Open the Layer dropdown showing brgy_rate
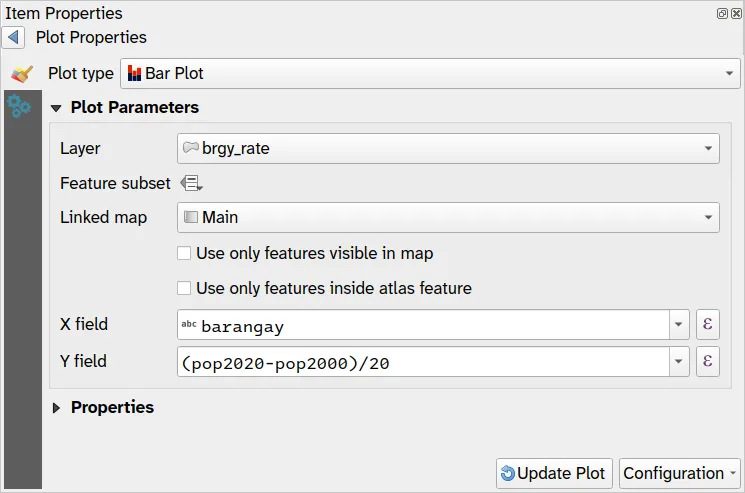Viewport: 745px width, 493px height. tap(447, 149)
